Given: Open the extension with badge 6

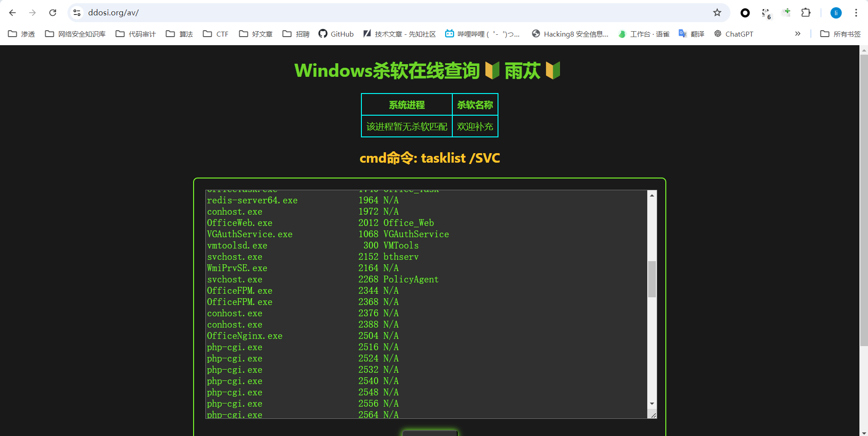Looking at the screenshot, I should (x=766, y=13).
